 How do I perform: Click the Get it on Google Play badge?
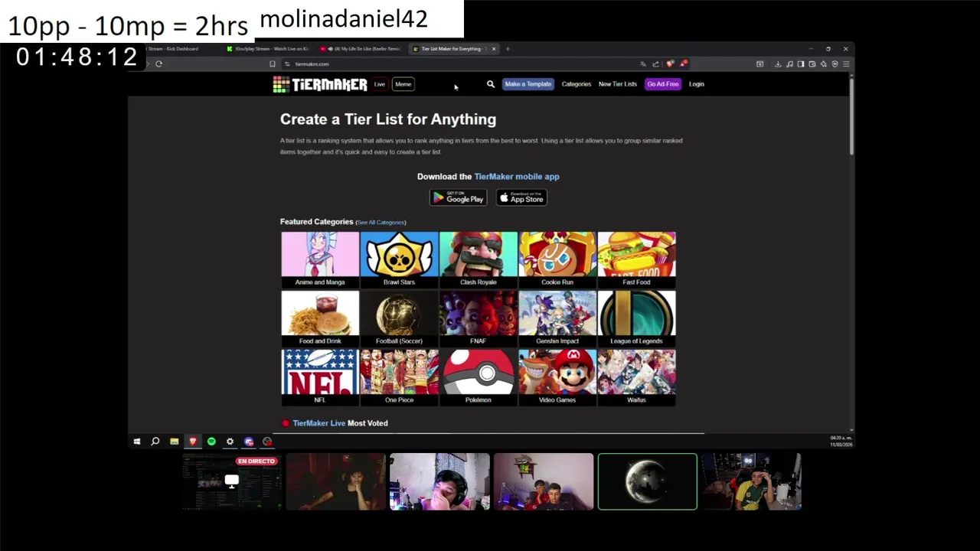pyautogui.click(x=458, y=198)
